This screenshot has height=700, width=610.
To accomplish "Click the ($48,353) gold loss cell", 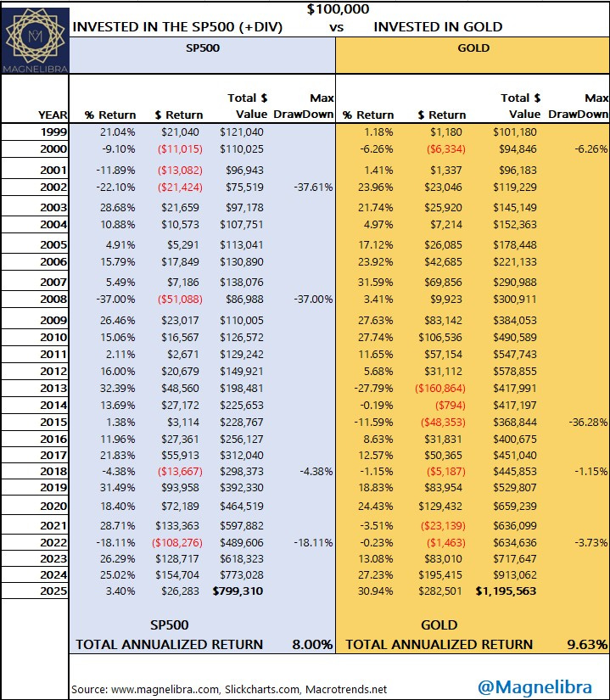I will [x=443, y=423].
